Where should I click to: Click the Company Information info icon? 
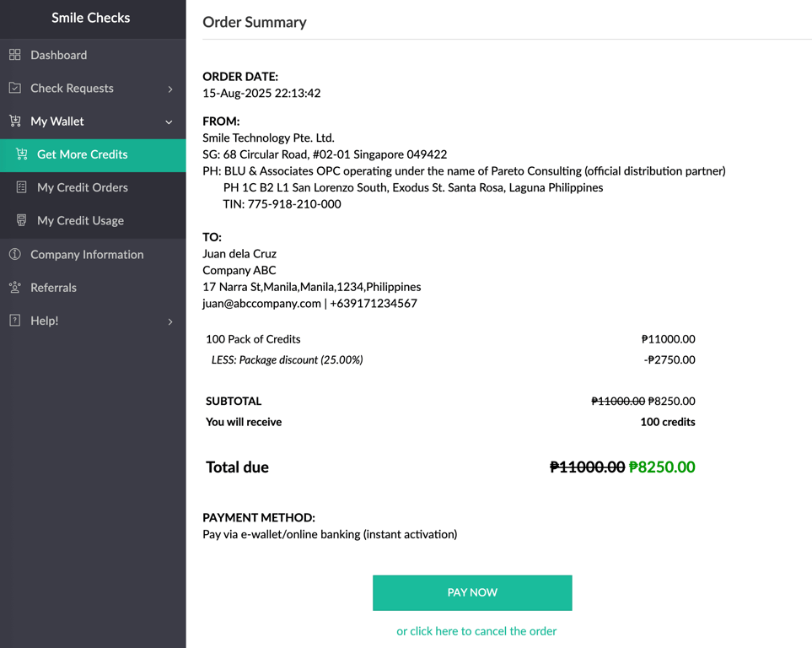coord(15,254)
